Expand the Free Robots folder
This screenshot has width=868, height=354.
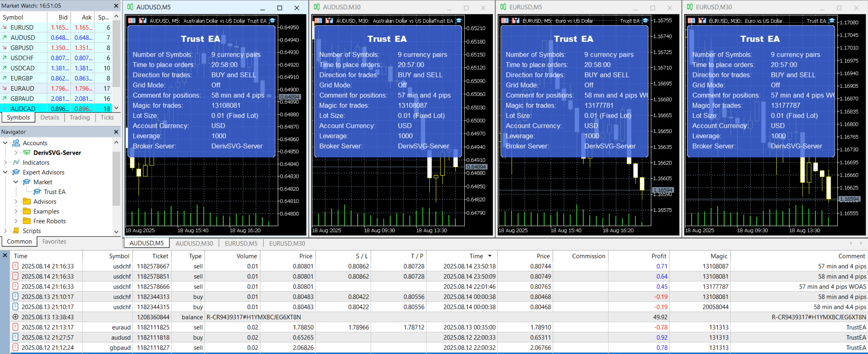pos(16,221)
